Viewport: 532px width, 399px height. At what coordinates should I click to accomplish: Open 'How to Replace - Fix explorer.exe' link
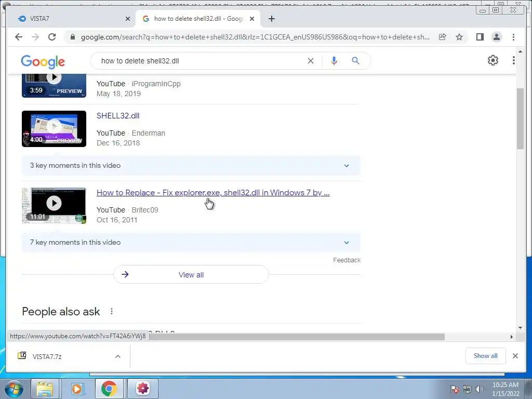tap(213, 193)
